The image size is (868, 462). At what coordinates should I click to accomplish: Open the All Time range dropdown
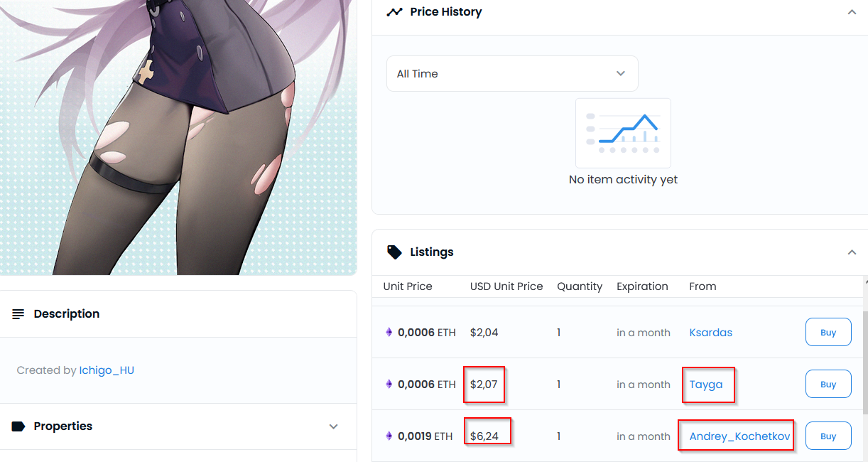[512, 73]
